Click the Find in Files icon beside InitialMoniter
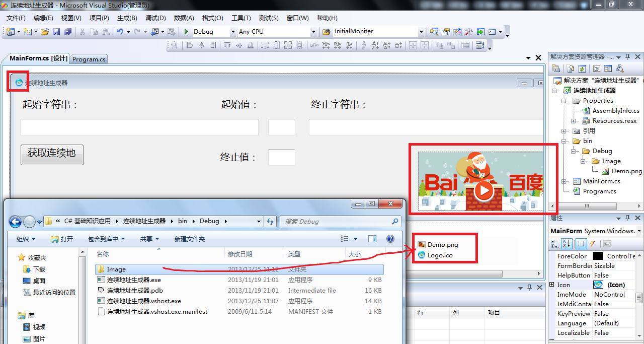The height and width of the screenshot is (344, 644). (326, 32)
